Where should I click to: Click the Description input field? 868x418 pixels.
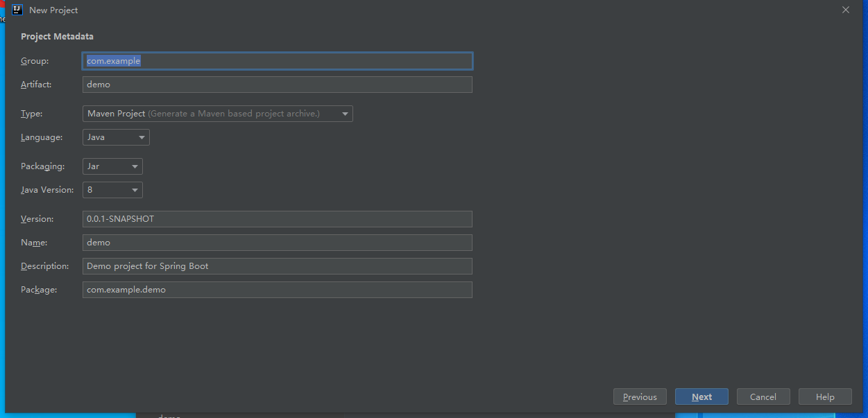tap(278, 266)
